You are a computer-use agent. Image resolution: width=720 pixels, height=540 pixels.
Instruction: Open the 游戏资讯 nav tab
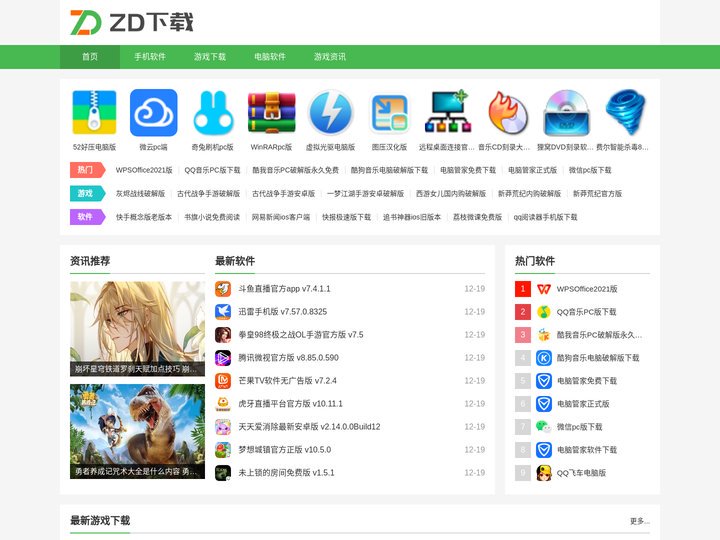[x=330, y=57]
